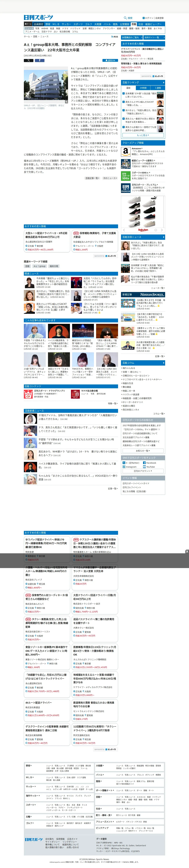Viewport: 189px width, 868px height.
Task: Click the Instagram icon in the SNS box
Action: (124, 467)
